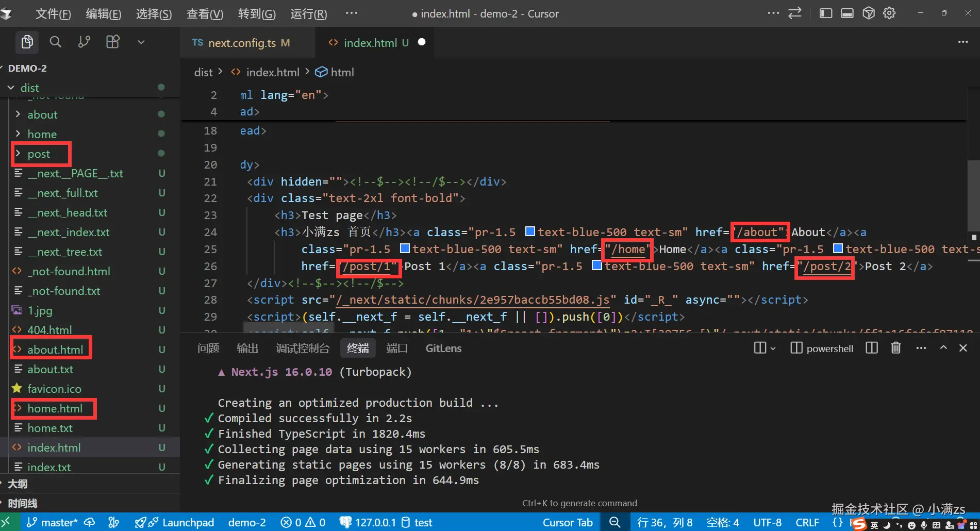This screenshot has width=980, height=531.
Task: Open about.html in the explorer
Action: click(55, 350)
